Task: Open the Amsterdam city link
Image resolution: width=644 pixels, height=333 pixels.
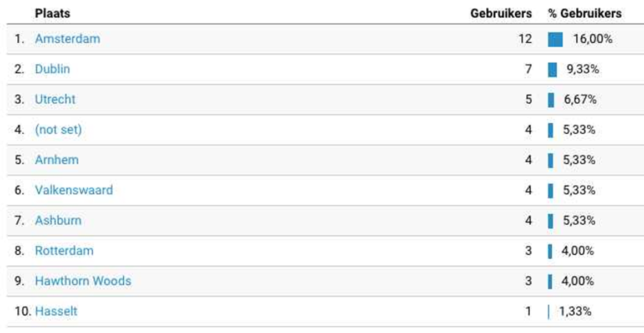Action: (67, 39)
